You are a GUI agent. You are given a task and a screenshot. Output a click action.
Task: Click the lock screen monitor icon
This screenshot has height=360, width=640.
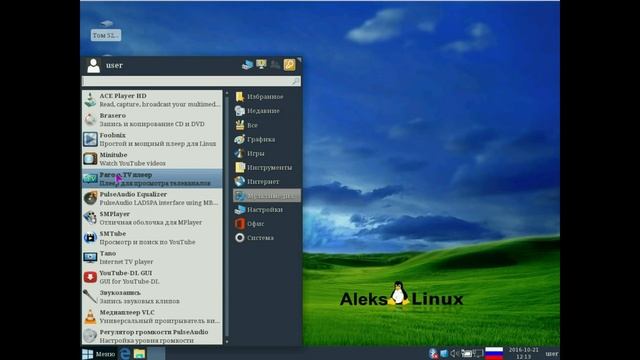click(x=261, y=64)
